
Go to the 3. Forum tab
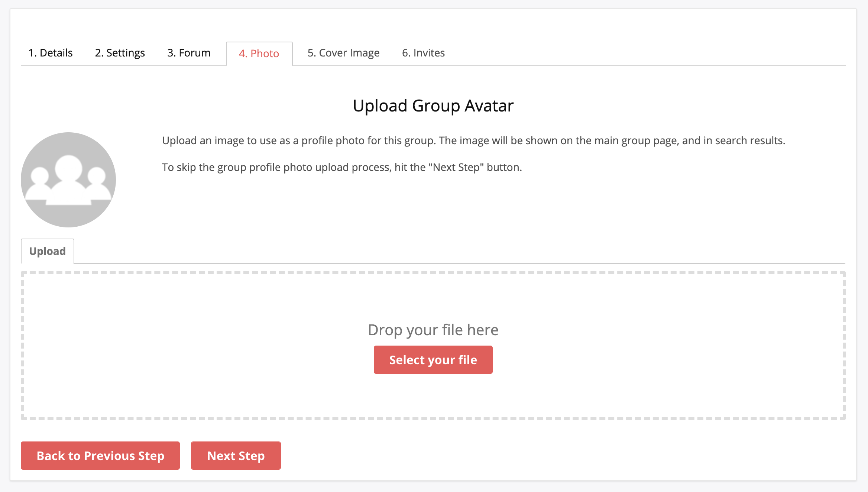[189, 53]
